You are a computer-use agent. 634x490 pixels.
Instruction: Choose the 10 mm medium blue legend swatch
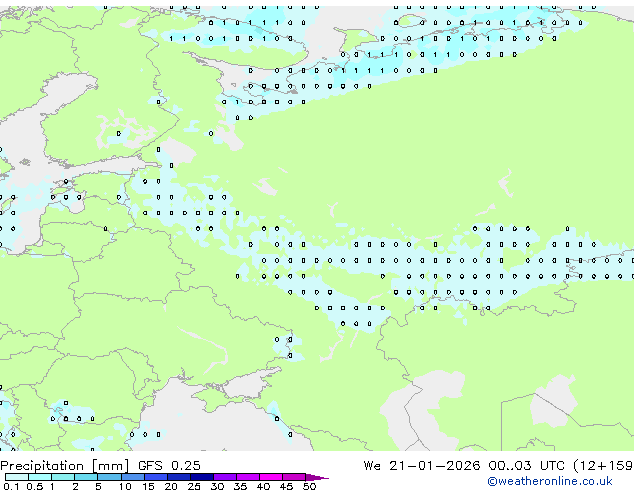133,477
